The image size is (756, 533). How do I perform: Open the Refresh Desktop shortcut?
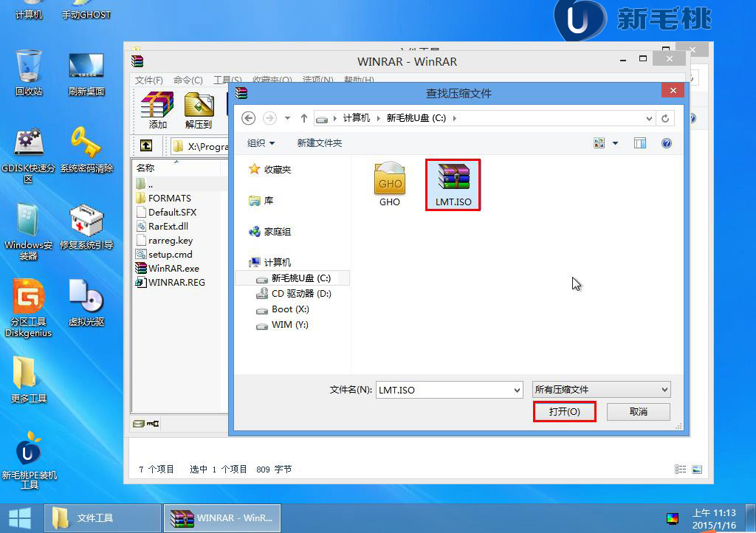coord(86,73)
